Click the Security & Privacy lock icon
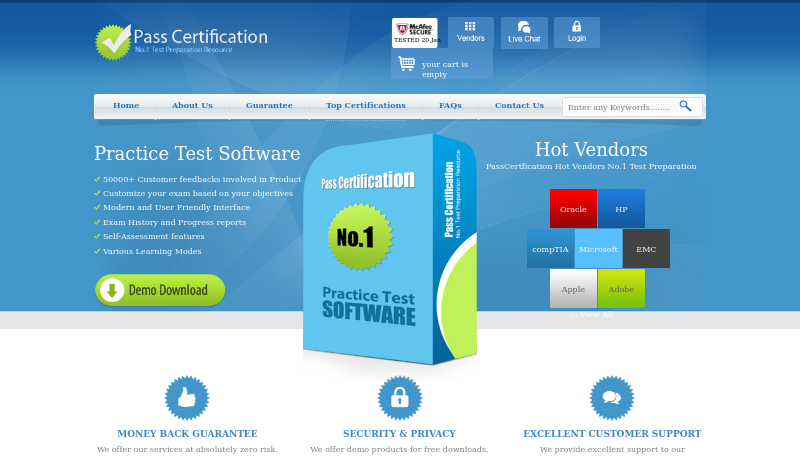This screenshot has width=800, height=456. point(399,398)
